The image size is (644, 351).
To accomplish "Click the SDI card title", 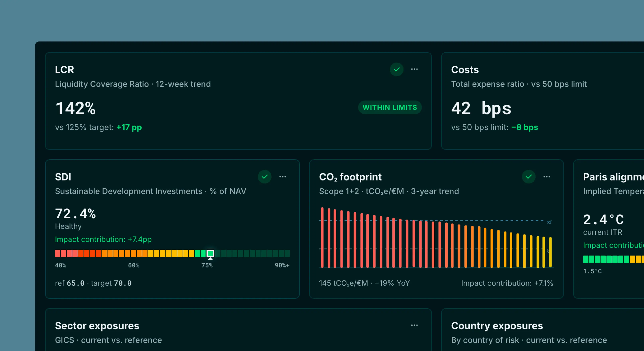I will tap(63, 177).
